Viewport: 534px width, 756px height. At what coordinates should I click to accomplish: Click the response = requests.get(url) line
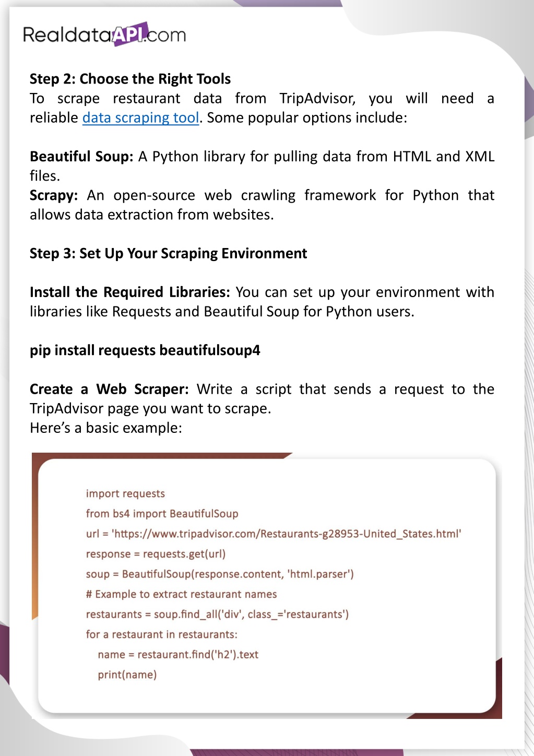[156, 554]
